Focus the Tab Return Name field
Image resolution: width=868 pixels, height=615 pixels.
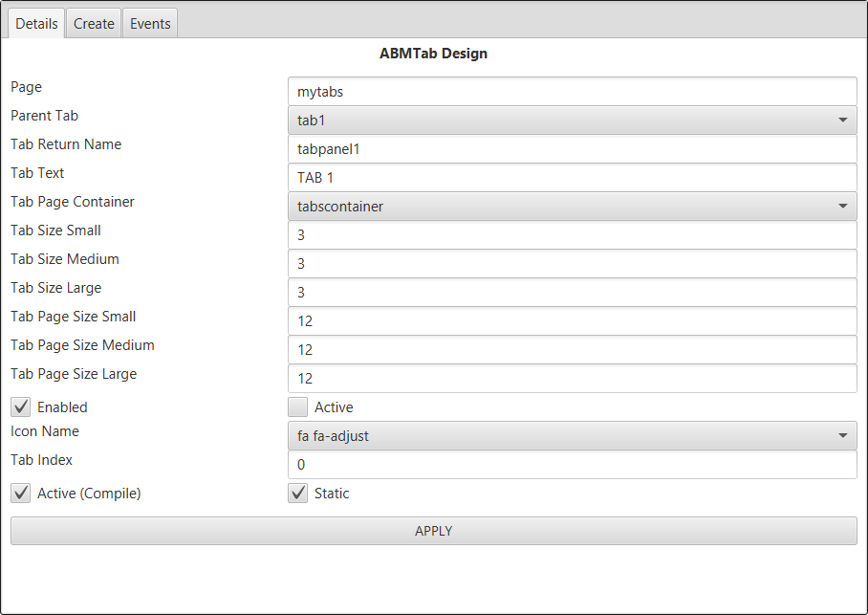pos(572,149)
